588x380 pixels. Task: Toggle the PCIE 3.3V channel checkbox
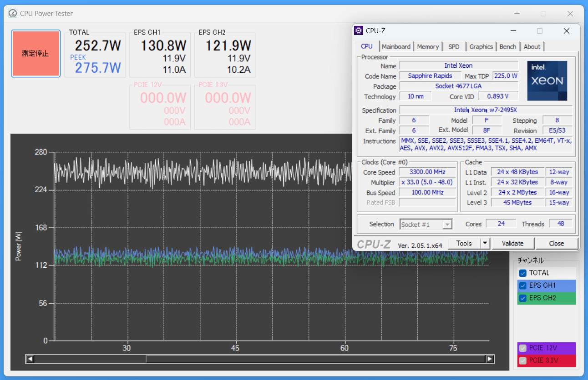point(522,360)
